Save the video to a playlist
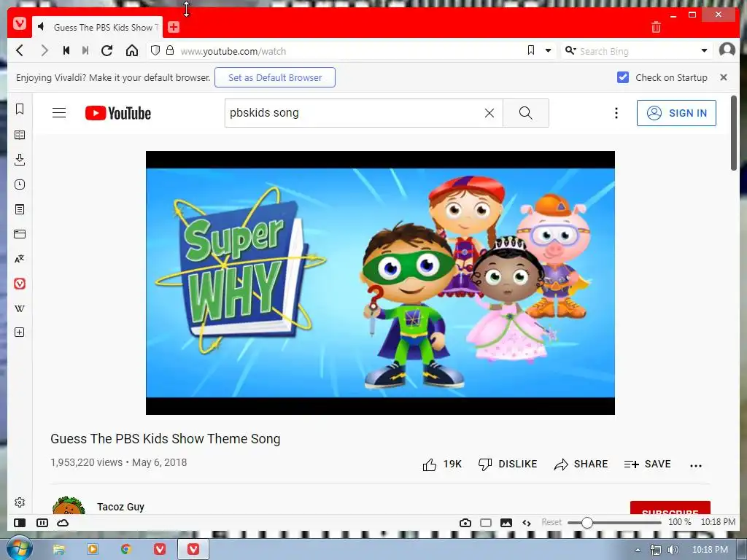 pos(648,464)
